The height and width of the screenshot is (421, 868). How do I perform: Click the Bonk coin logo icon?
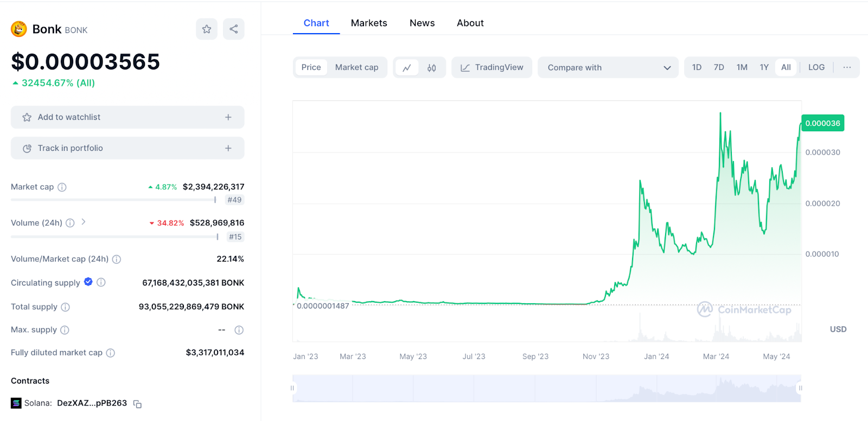19,29
